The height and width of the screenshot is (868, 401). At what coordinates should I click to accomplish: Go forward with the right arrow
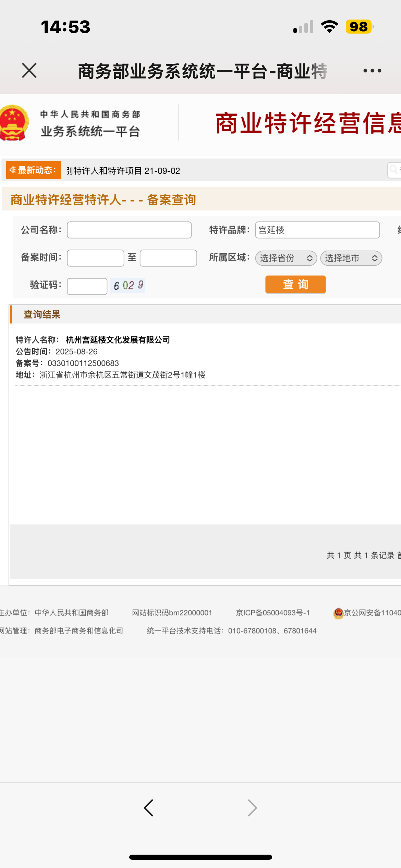point(252,808)
